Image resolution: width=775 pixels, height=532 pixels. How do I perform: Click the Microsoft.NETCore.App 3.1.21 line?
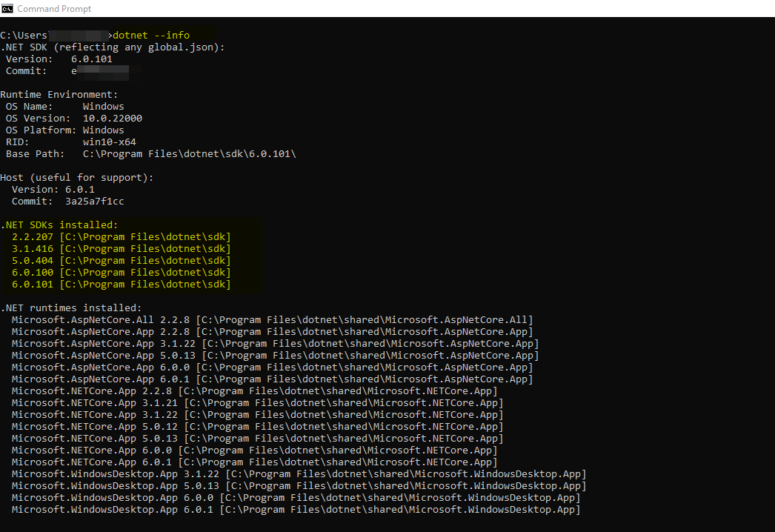click(258, 403)
